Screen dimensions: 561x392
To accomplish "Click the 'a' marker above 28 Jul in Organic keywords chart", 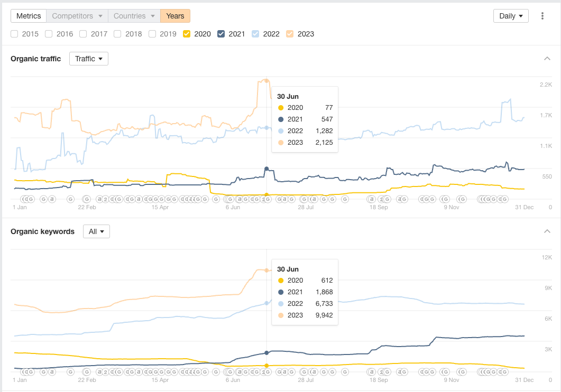I will point(314,371).
